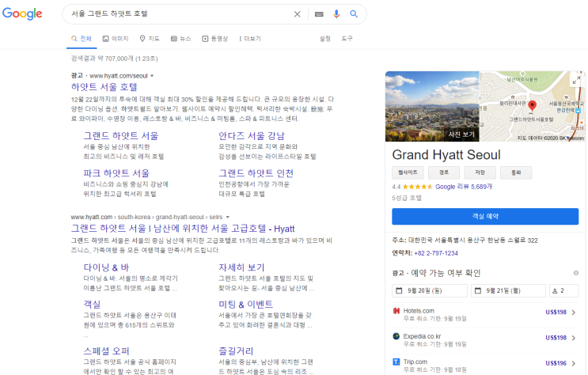
Task: Open the 스페셜 오퍼 sitelink
Action: tap(106, 351)
